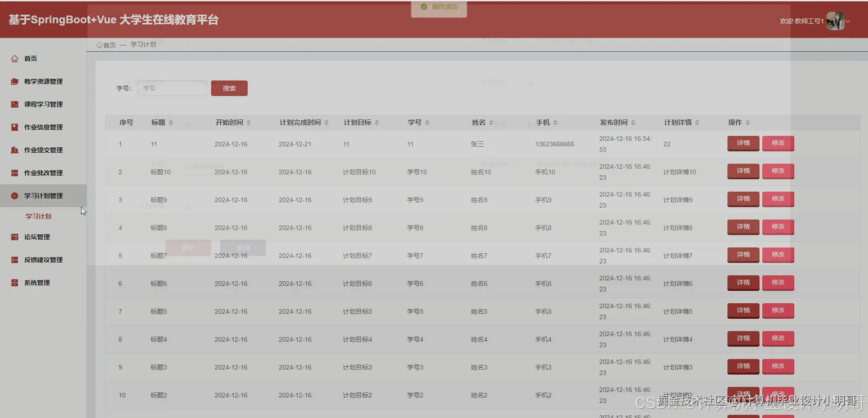This screenshot has height=418, width=868.
Task: Click the 发布时间 sort arrows
Action: click(x=633, y=123)
